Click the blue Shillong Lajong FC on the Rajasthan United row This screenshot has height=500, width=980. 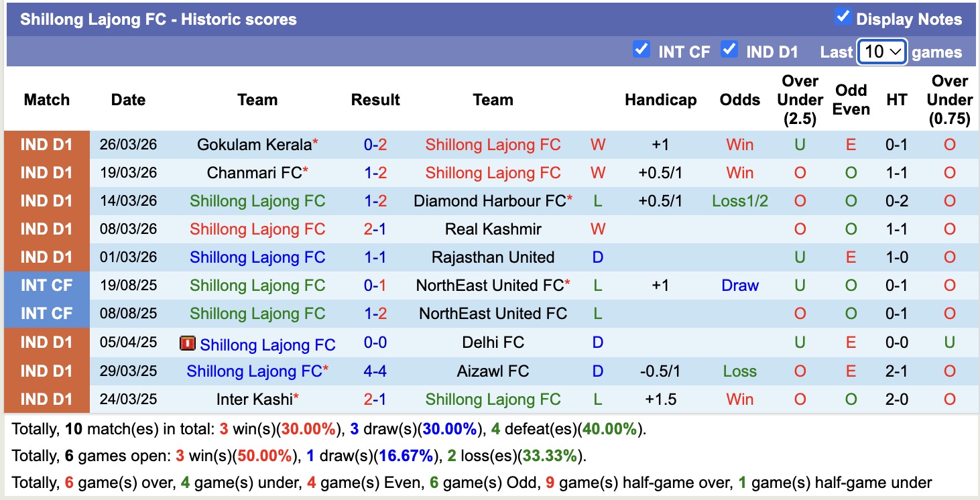click(257, 257)
